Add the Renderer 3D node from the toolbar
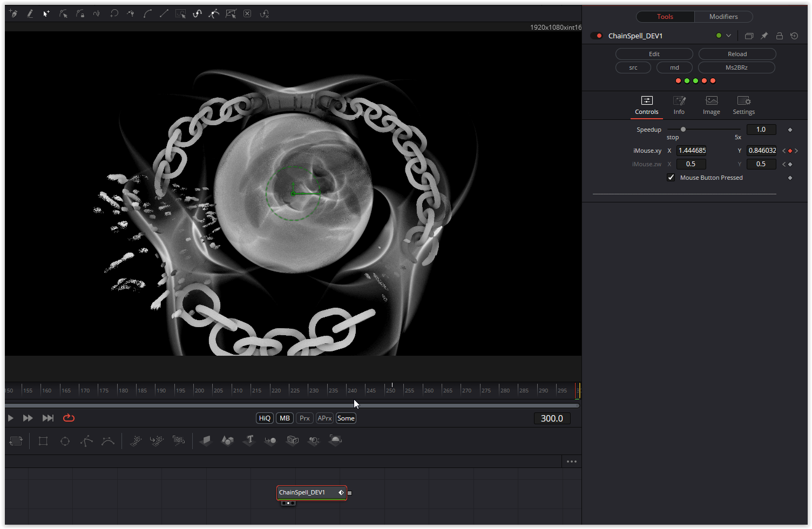812x529 pixels. pos(335,440)
